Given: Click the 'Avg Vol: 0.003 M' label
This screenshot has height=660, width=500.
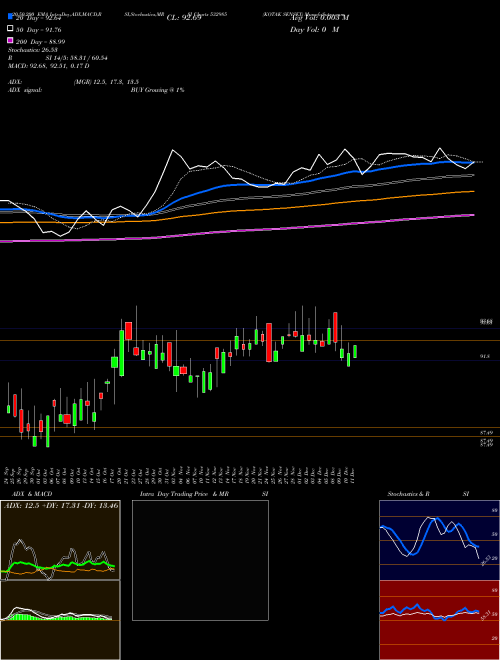Looking at the screenshot, I should click(x=319, y=18).
